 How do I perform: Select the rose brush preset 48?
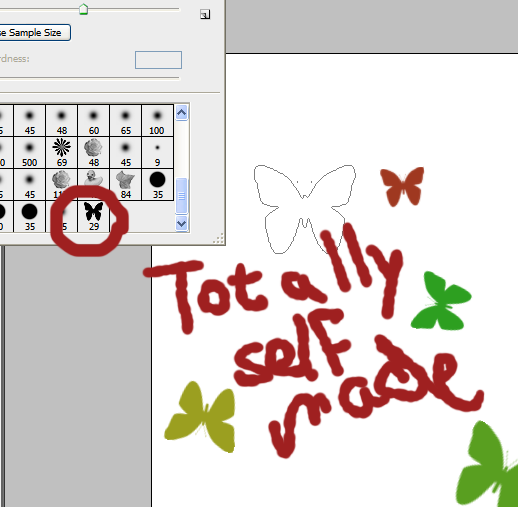[93, 152]
